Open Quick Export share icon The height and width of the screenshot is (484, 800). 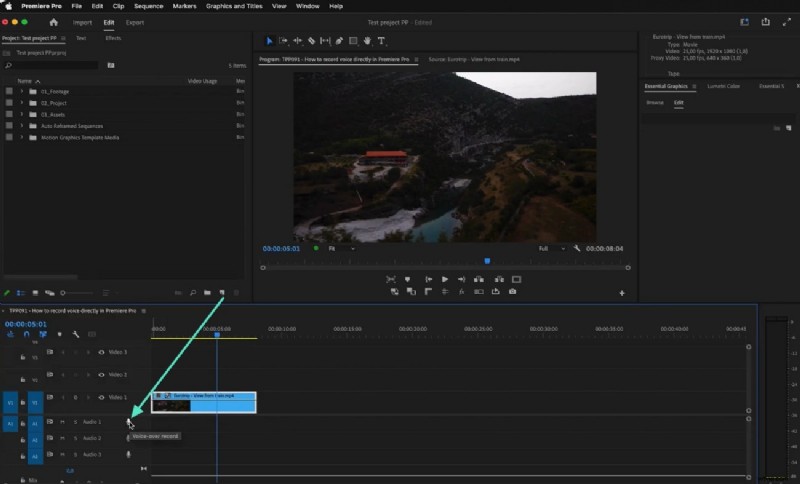point(765,22)
